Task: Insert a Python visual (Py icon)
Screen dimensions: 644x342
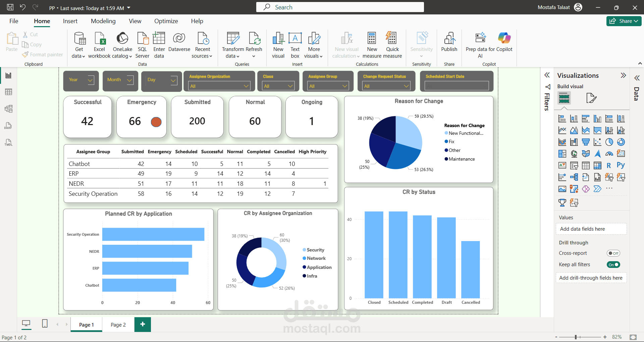Action: tap(621, 165)
